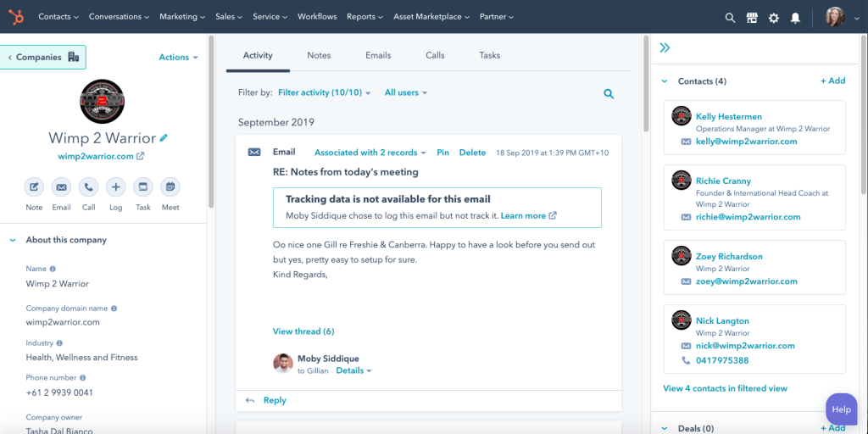
Task: Switch to the Tasks tab
Action: point(490,55)
